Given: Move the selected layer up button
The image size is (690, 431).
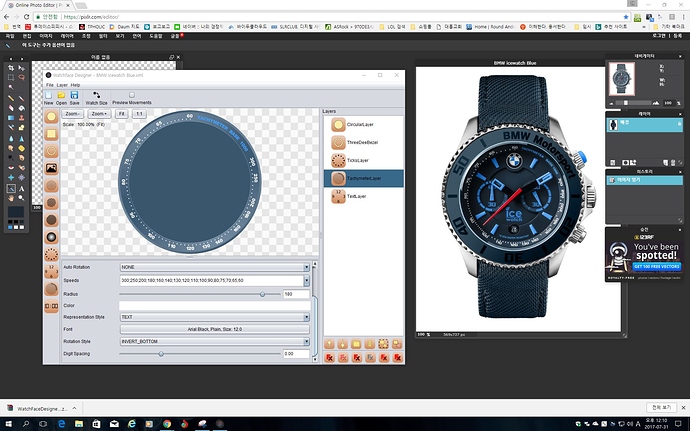Looking at the screenshot, I should click(x=329, y=344).
